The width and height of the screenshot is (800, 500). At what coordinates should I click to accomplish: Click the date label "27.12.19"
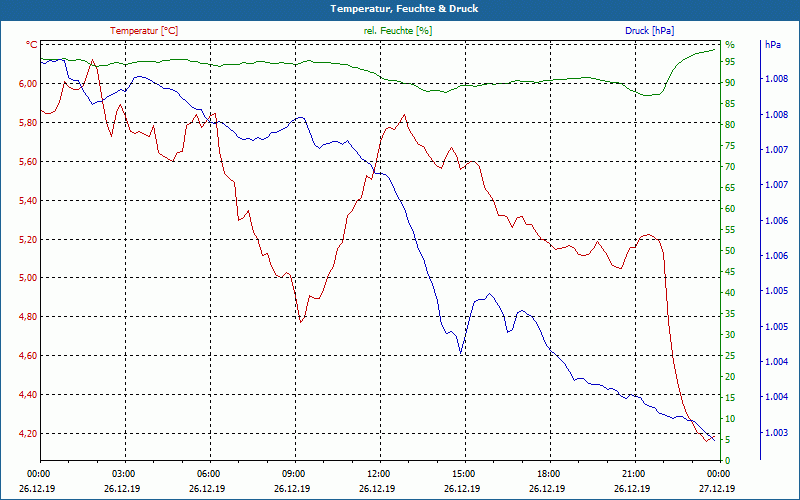[x=718, y=489]
